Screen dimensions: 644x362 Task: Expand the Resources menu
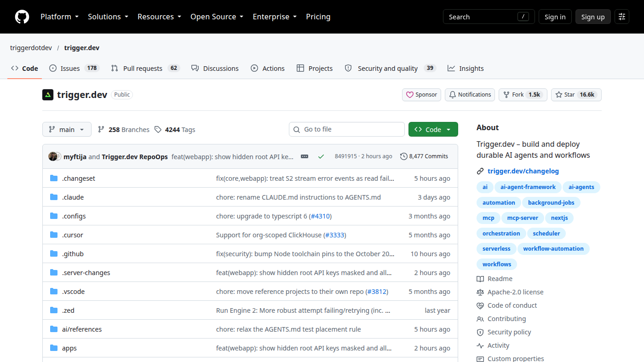pos(159,17)
